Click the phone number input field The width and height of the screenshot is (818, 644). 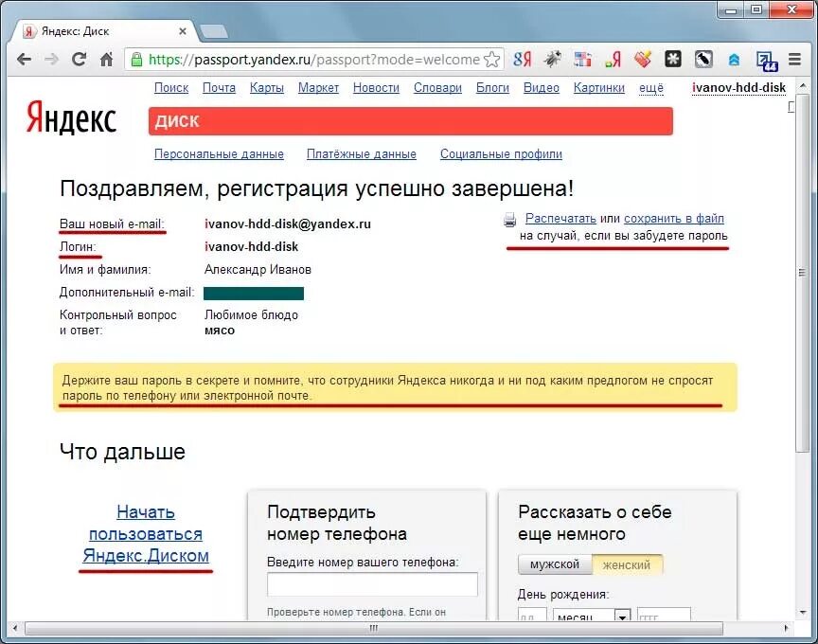[372, 584]
